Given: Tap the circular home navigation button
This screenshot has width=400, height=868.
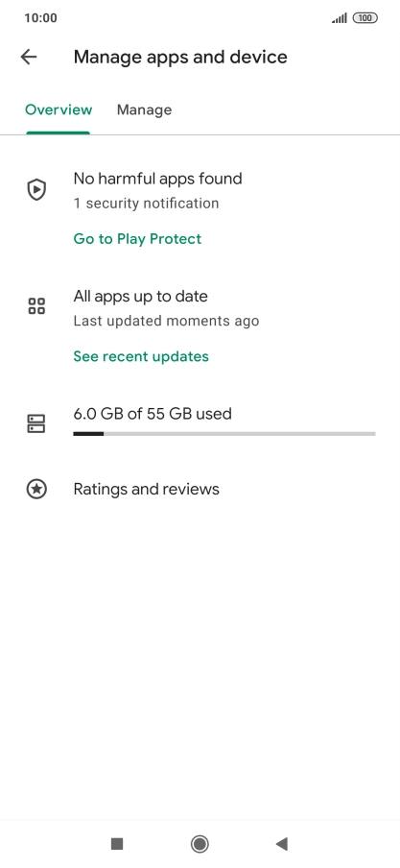Looking at the screenshot, I should [x=200, y=844].
